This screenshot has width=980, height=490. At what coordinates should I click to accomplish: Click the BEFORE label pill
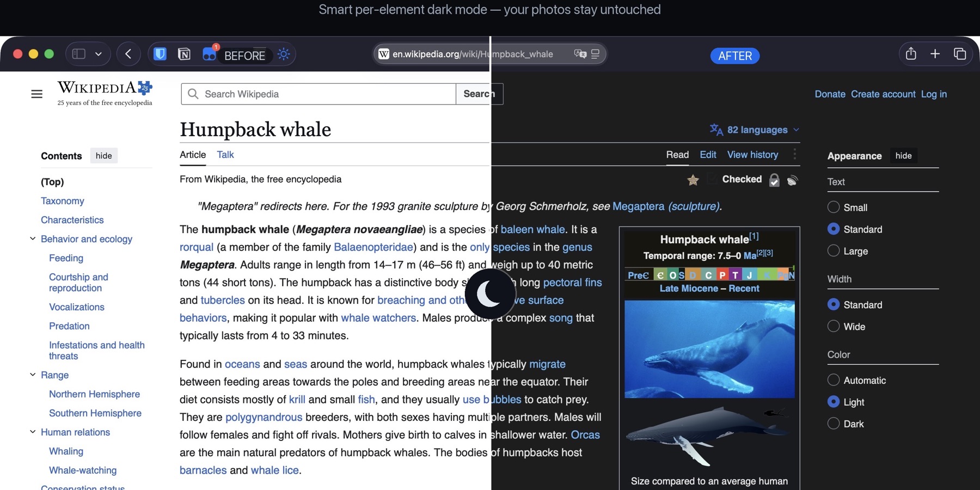pyautogui.click(x=244, y=56)
